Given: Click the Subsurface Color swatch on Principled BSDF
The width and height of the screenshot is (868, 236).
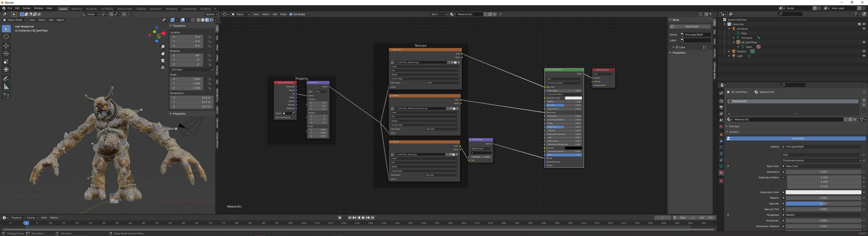Looking at the screenshot, I should click(x=573, y=98).
